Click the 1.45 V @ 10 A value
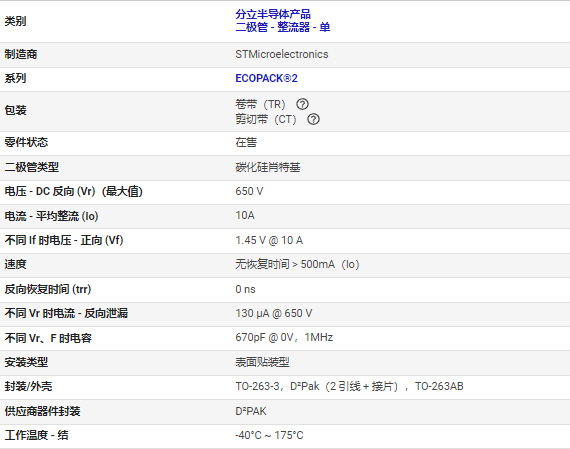 point(269,240)
